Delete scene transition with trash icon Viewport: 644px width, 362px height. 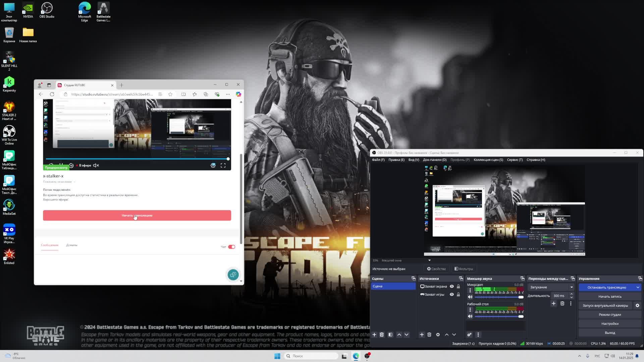point(562,303)
